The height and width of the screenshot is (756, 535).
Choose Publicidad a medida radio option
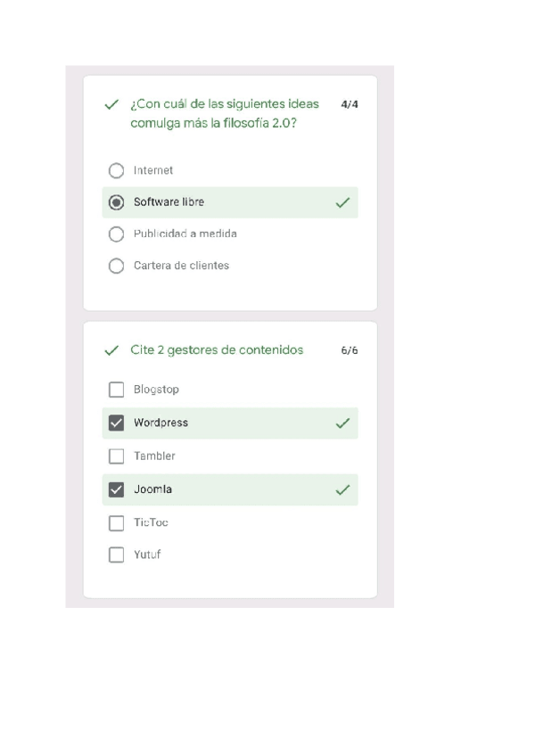tap(116, 234)
